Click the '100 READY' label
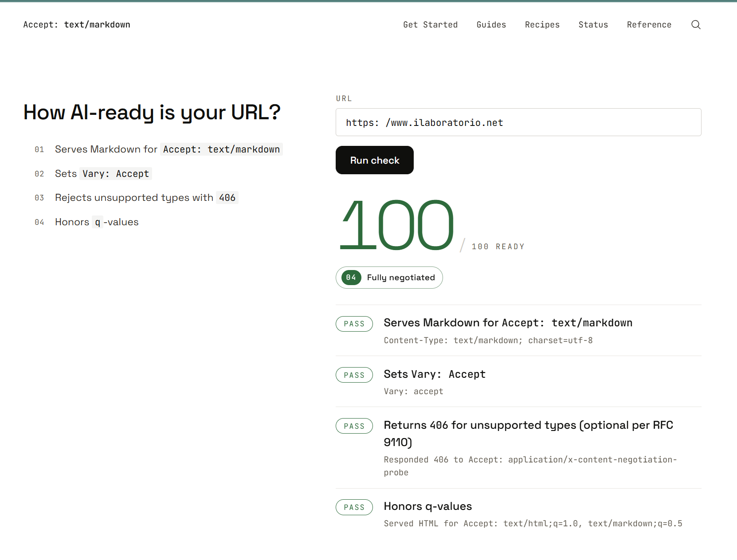 tap(498, 247)
